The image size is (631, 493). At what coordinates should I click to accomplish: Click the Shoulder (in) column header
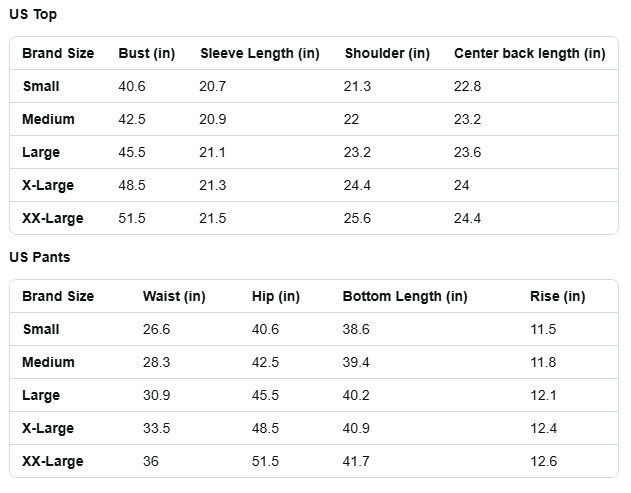click(387, 53)
